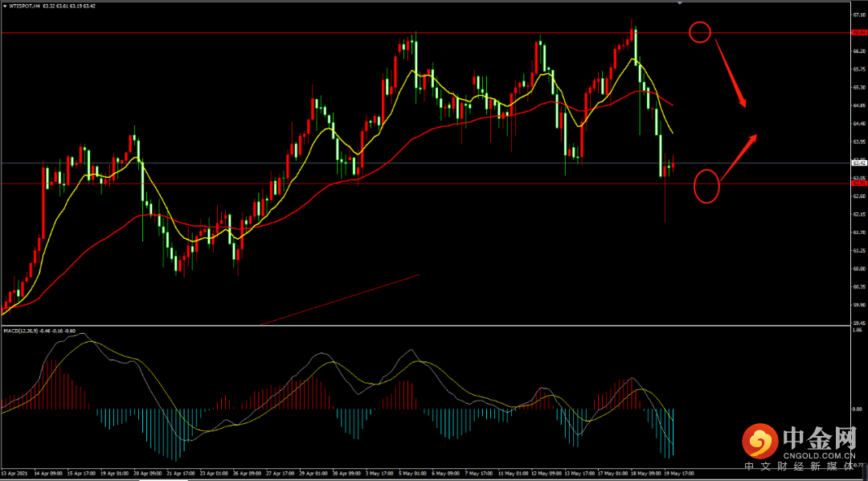Viewport: 868px width, 481px height.
Task: Click the 65.75 price axis label
Action: pos(859,69)
